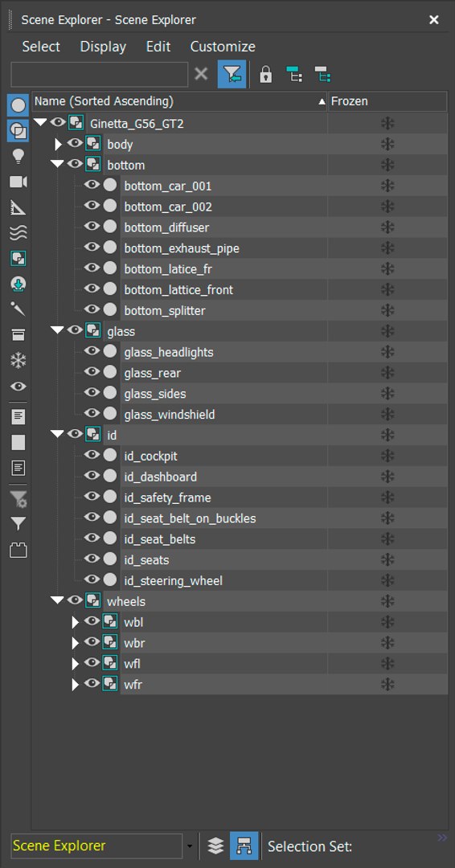
Task: Expand the wfl wheel group
Action: coord(76,664)
